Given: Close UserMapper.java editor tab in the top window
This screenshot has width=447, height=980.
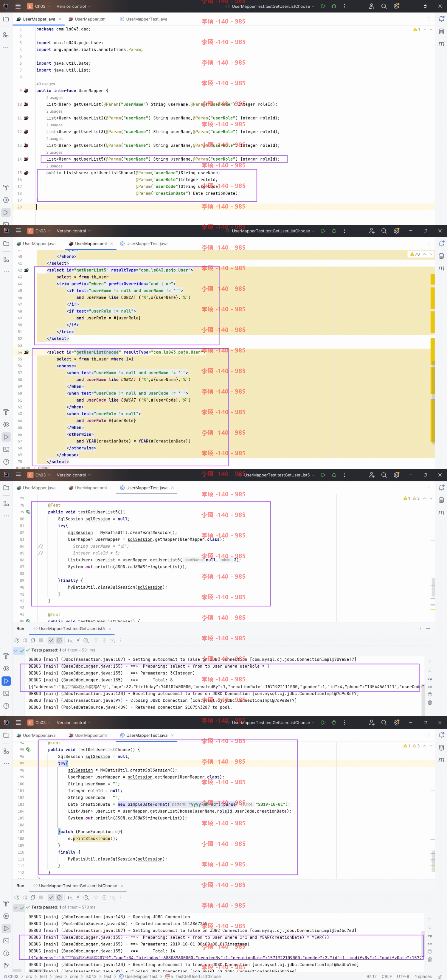Looking at the screenshot, I should click(x=60, y=19).
